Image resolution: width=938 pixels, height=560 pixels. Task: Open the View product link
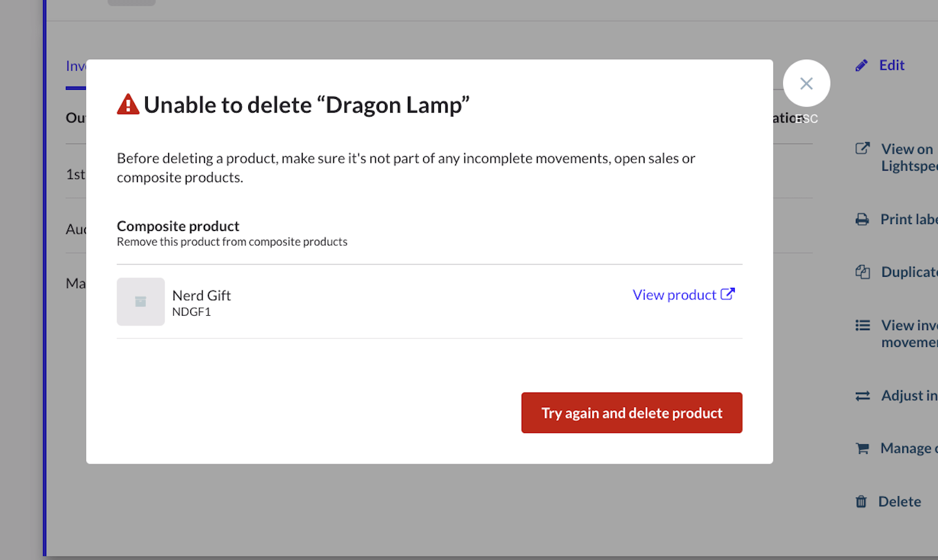[x=674, y=295]
